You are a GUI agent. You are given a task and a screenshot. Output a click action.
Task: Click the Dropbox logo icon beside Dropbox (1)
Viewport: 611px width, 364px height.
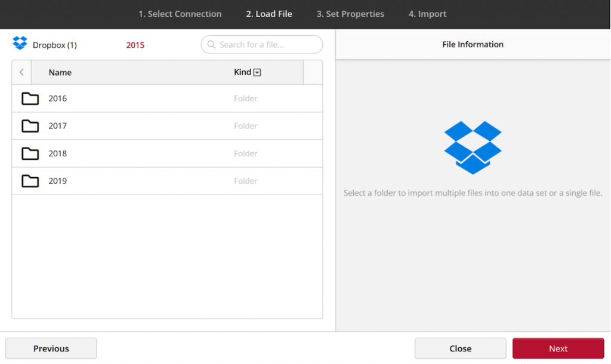[20, 43]
